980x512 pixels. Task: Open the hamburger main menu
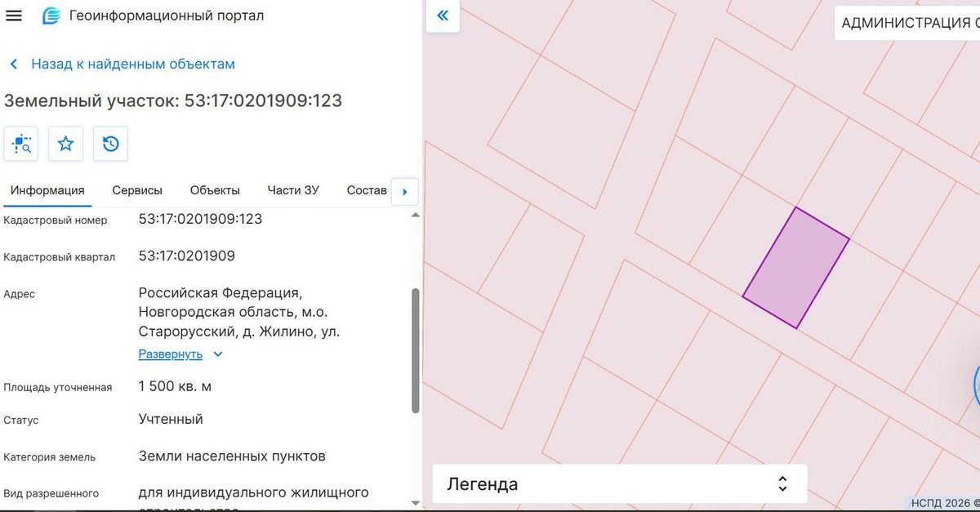[x=13, y=16]
